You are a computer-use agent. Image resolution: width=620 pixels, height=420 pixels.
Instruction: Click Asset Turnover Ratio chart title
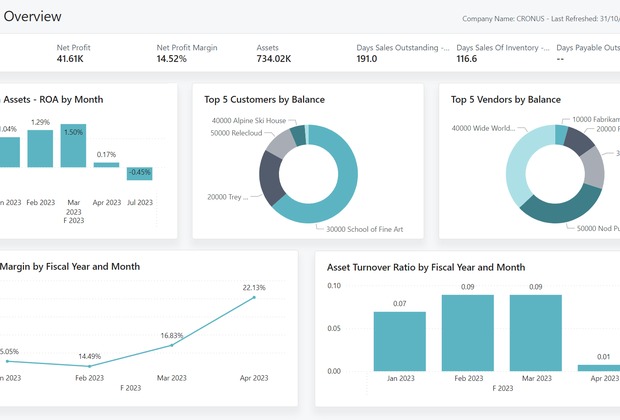426,267
